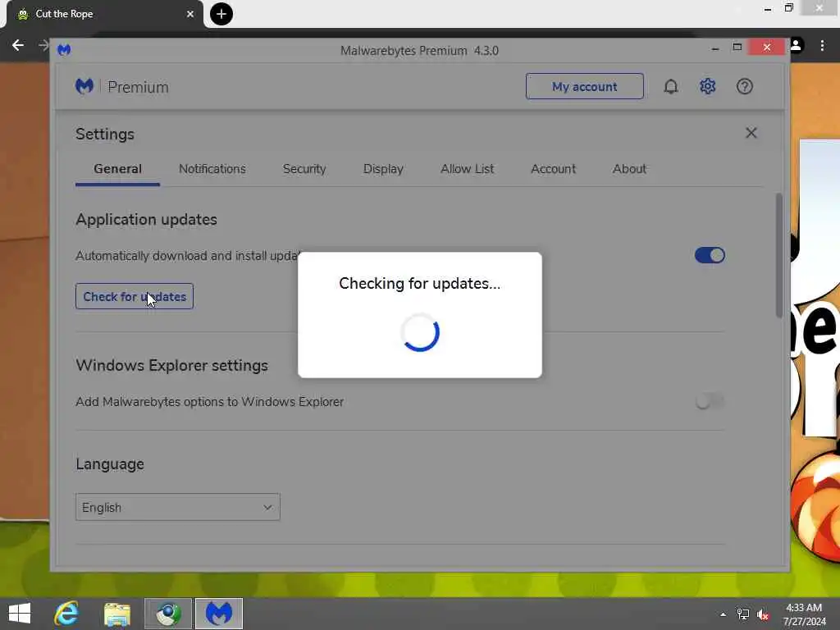840x630 pixels.
Task: Switch to the Allow List tab
Action: pos(467,169)
